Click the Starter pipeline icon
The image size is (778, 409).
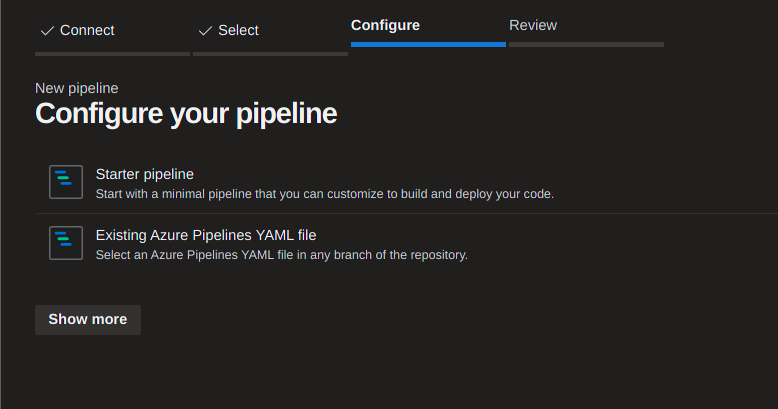point(66,182)
